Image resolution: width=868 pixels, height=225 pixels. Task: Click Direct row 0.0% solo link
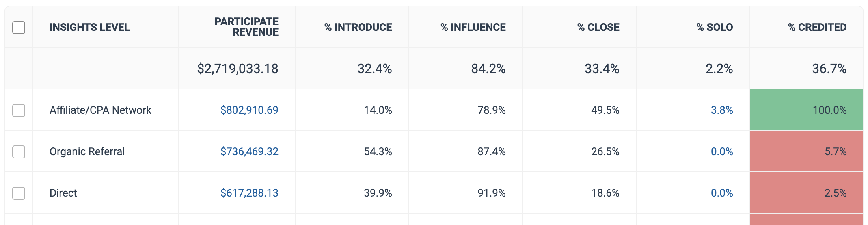(x=721, y=193)
